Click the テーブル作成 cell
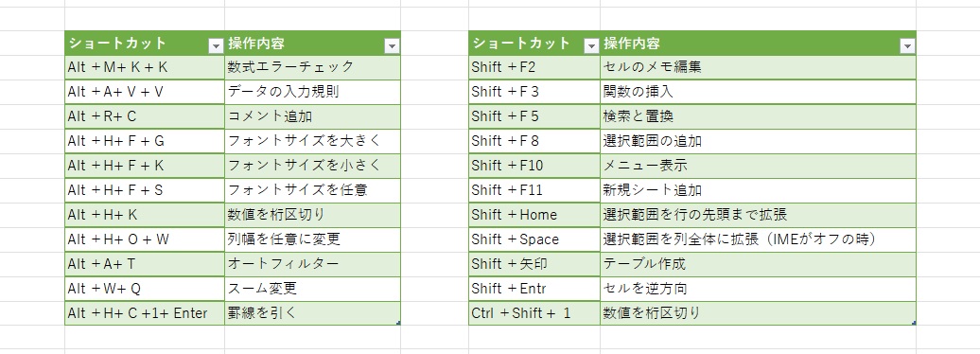Screen dimensions: 980x354 758,264
